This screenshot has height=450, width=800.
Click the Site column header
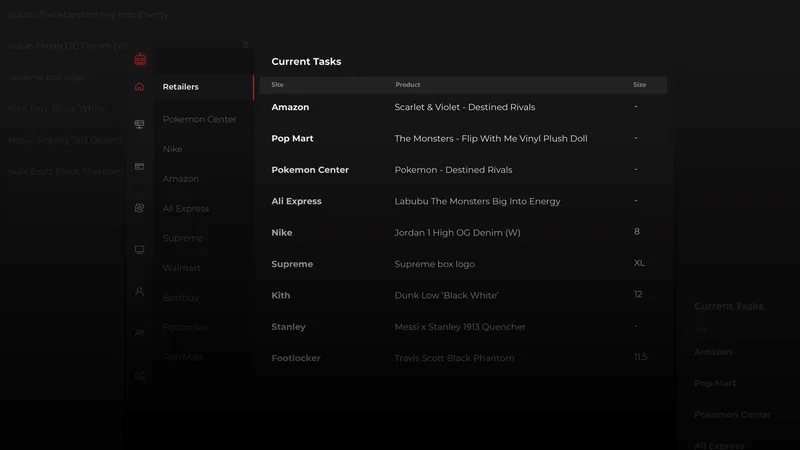tap(277, 85)
